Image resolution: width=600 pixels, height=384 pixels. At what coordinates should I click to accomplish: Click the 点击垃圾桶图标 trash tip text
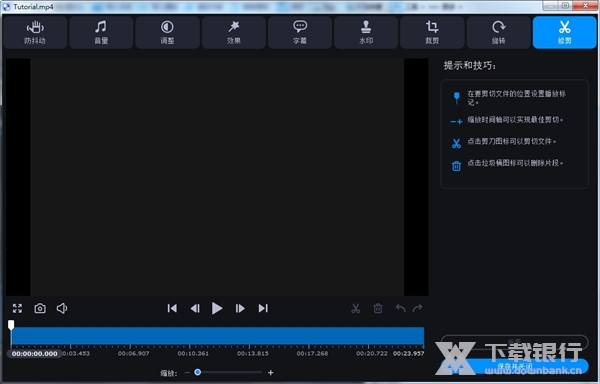(515, 163)
